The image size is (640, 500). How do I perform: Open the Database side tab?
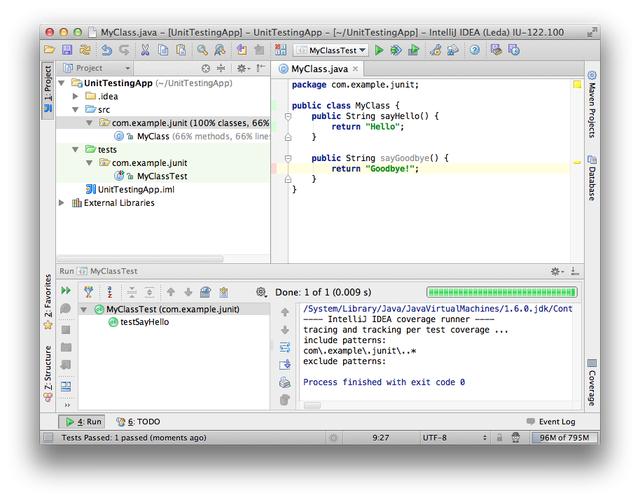[x=592, y=178]
